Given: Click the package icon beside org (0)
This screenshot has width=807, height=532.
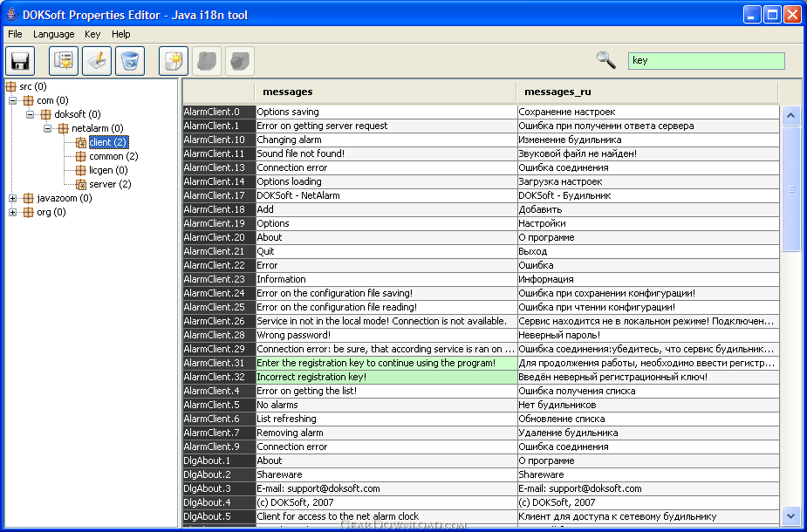Looking at the screenshot, I should 28,212.
